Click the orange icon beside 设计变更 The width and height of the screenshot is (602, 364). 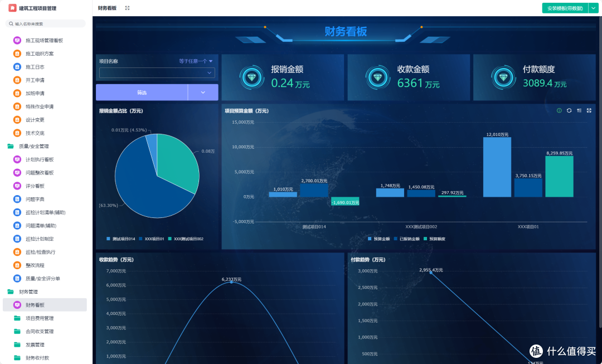(x=17, y=120)
